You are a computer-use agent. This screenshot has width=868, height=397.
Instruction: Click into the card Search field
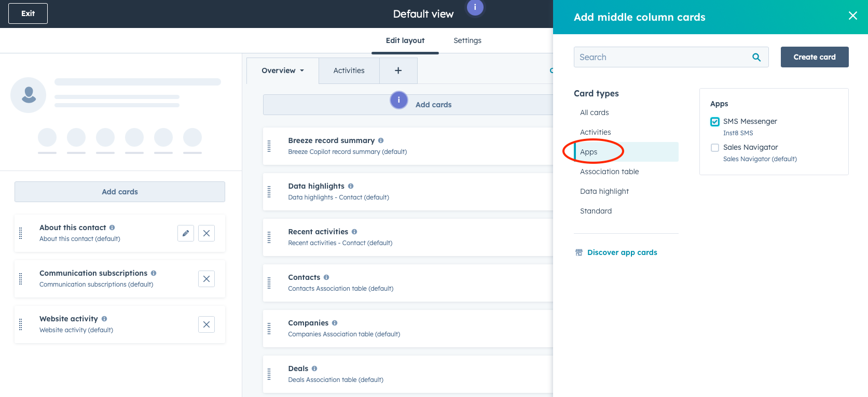[662, 57]
